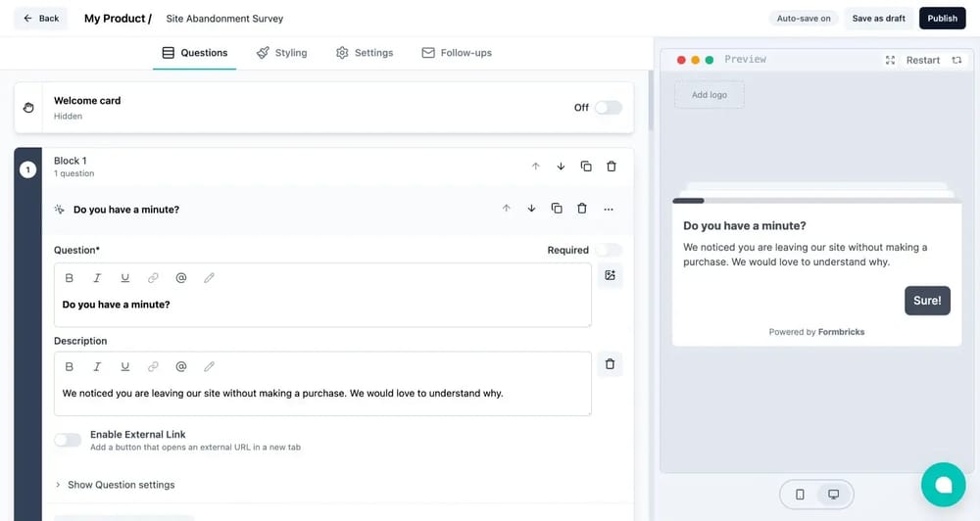Click underline icon in Description editor
The width and height of the screenshot is (980, 521).
125,367
